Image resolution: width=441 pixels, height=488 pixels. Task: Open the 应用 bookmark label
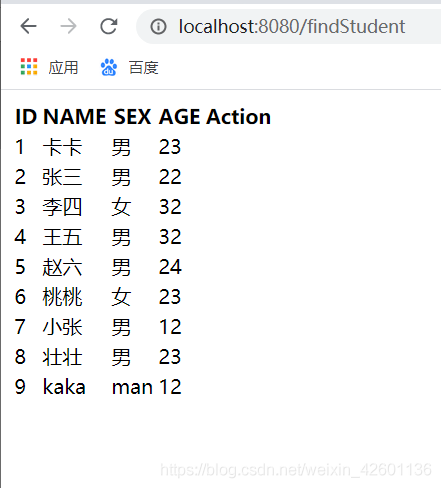click(63, 68)
